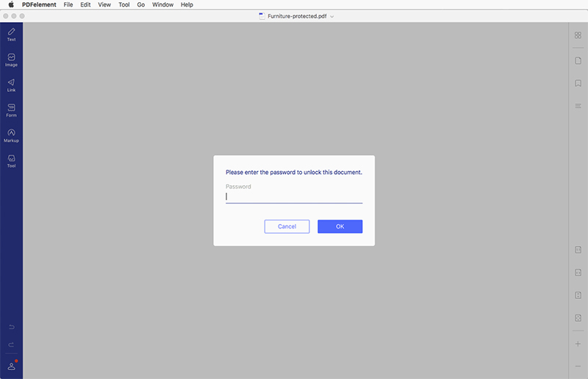Viewport: 588px width, 379px height.
Task: Open the bookmarks panel icon
Action: tap(578, 83)
